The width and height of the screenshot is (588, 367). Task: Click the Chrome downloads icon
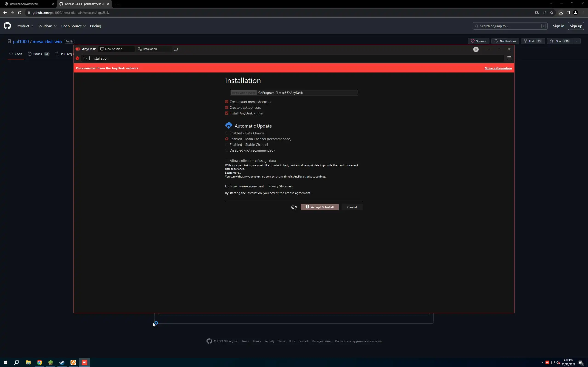[x=560, y=13]
